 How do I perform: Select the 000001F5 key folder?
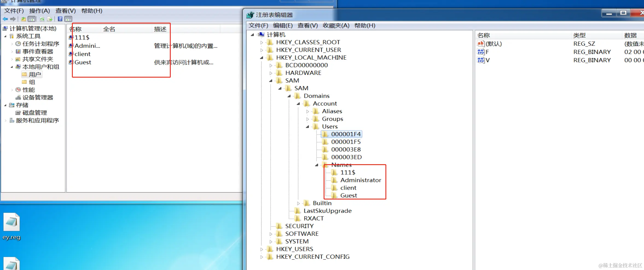(x=342, y=142)
